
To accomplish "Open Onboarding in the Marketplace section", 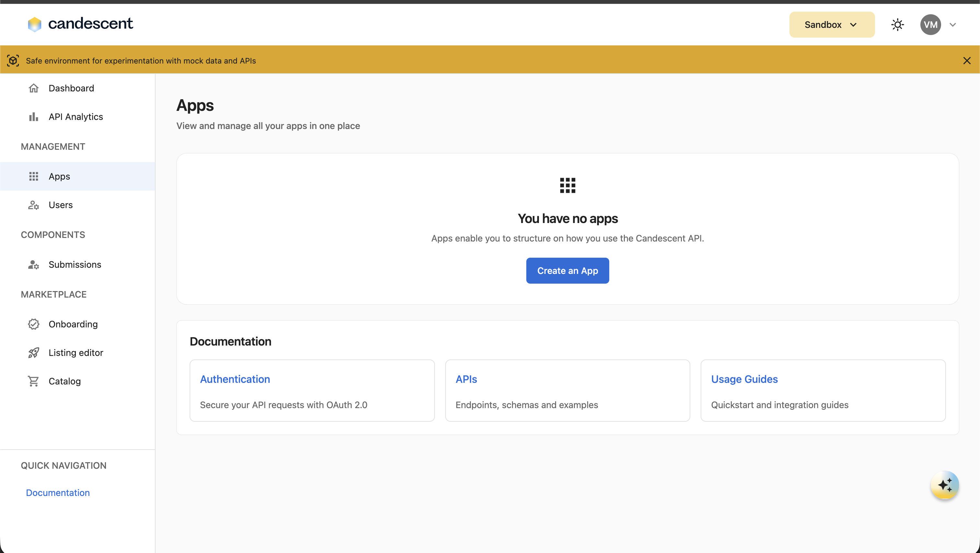I will pyautogui.click(x=77, y=324).
